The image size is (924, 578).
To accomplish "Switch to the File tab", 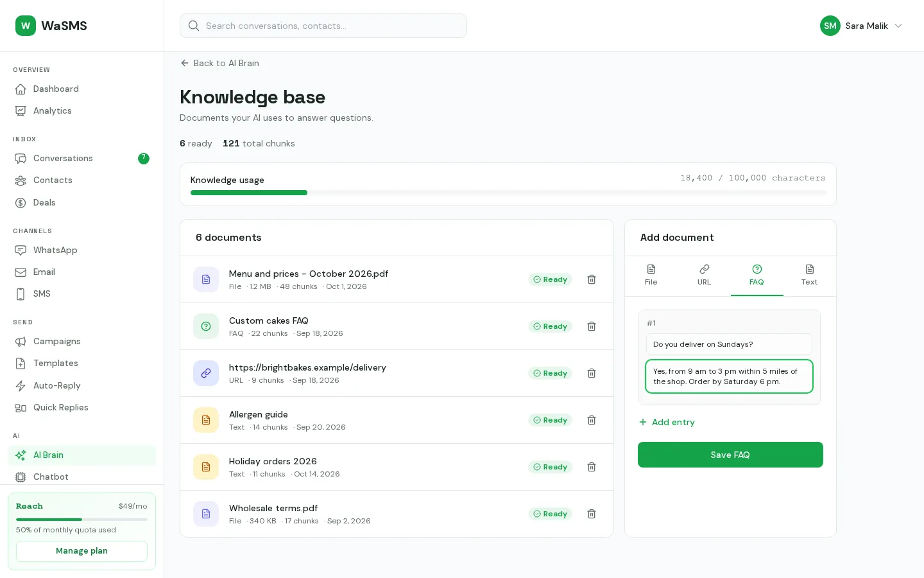I will click(651, 276).
